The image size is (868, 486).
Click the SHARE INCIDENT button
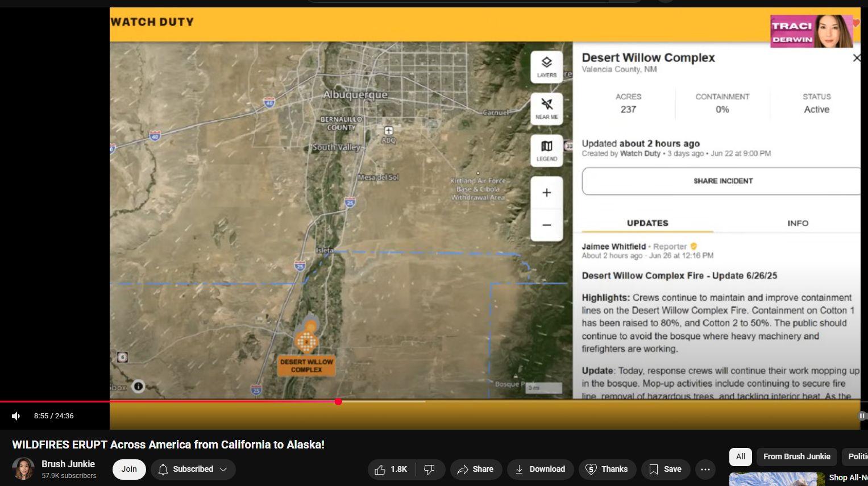(x=722, y=181)
